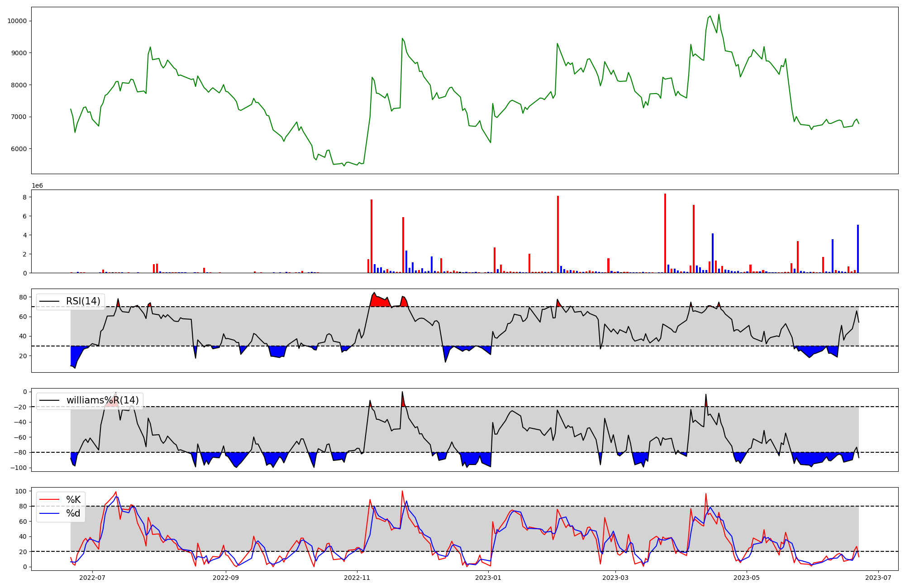This screenshot has width=905, height=588.
Task: Click the 2023-07 x-axis date label
Action: 878,578
